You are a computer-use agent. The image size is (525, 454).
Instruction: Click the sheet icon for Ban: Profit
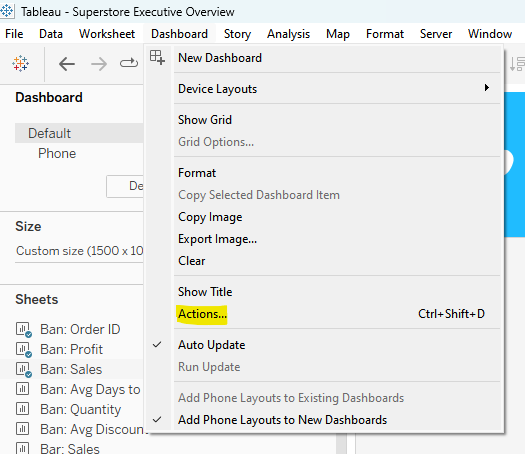click(x=24, y=350)
